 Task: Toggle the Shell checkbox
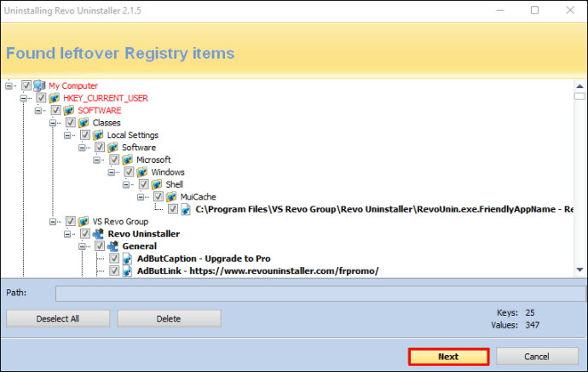pos(144,184)
